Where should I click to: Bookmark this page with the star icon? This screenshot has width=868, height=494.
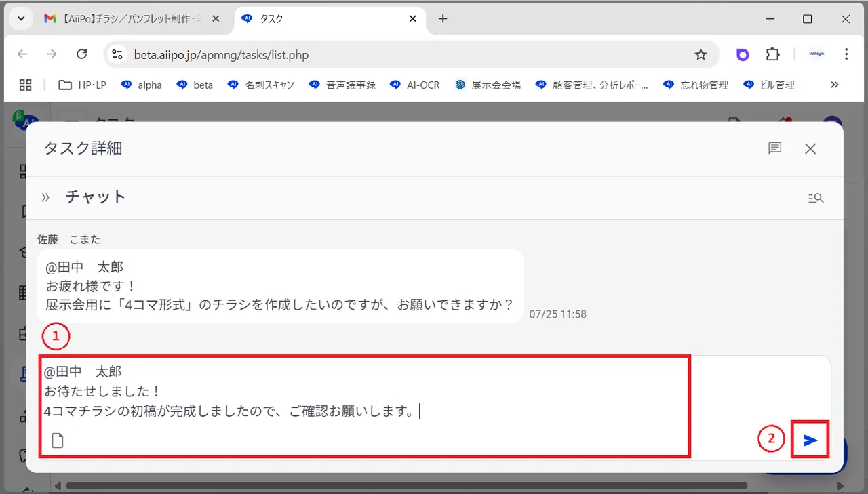coord(701,54)
